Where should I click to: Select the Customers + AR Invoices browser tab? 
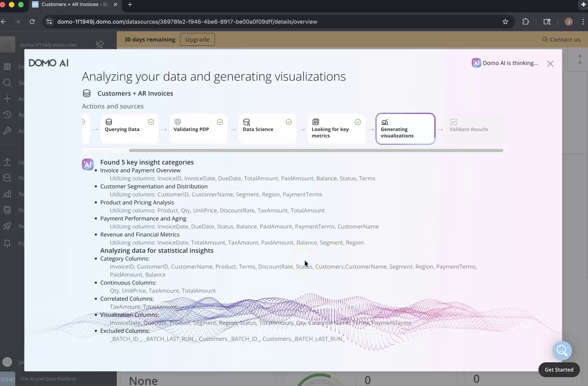[75, 4]
